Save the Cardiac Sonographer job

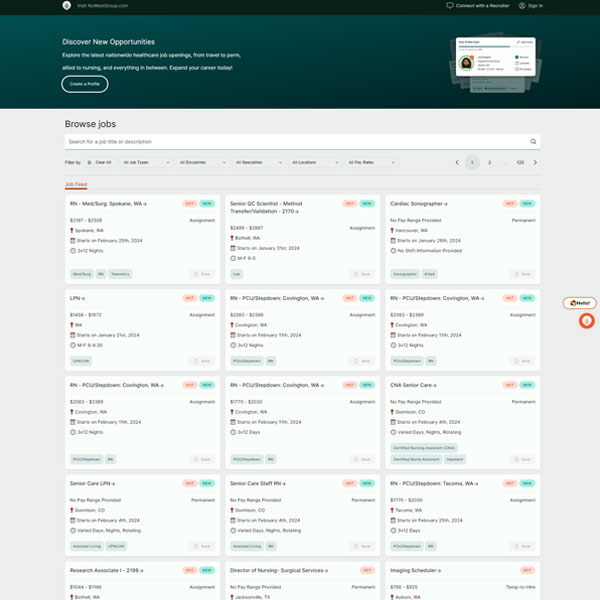click(522, 274)
